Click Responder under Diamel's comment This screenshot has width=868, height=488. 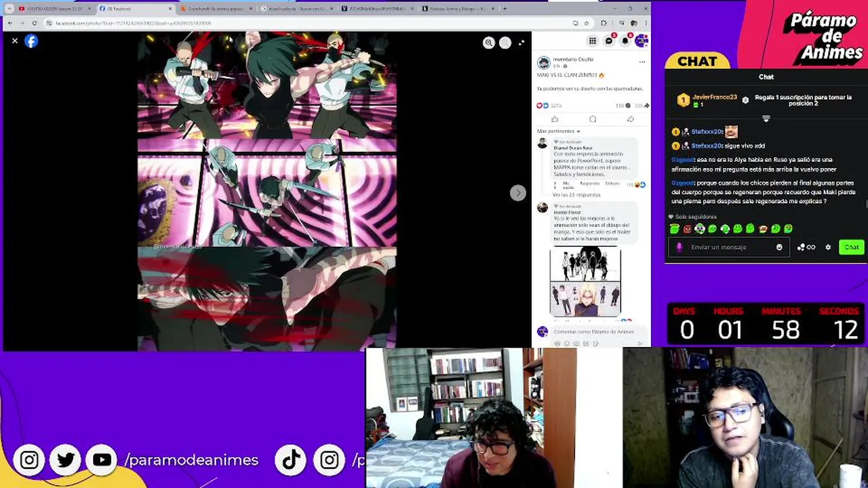click(590, 184)
